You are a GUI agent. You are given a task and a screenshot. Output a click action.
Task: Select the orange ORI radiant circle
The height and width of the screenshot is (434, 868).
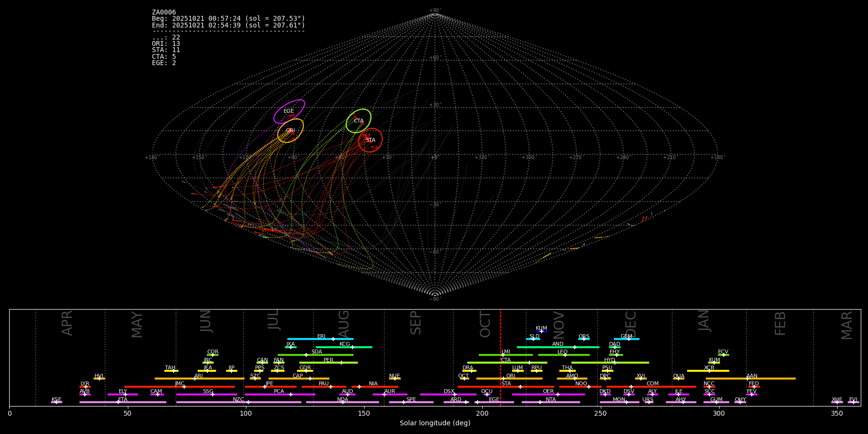tap(290, 131)
